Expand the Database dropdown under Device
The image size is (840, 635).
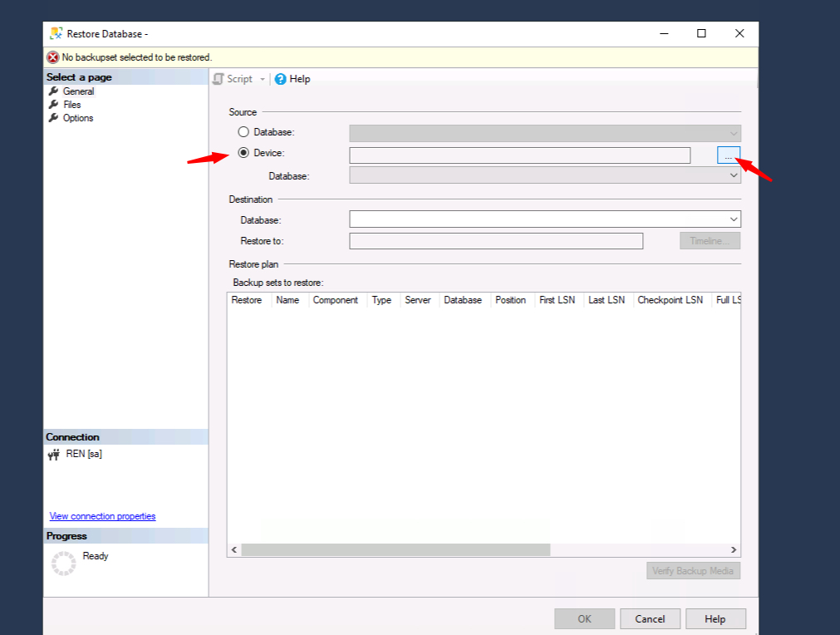click(x=734, y=175)
